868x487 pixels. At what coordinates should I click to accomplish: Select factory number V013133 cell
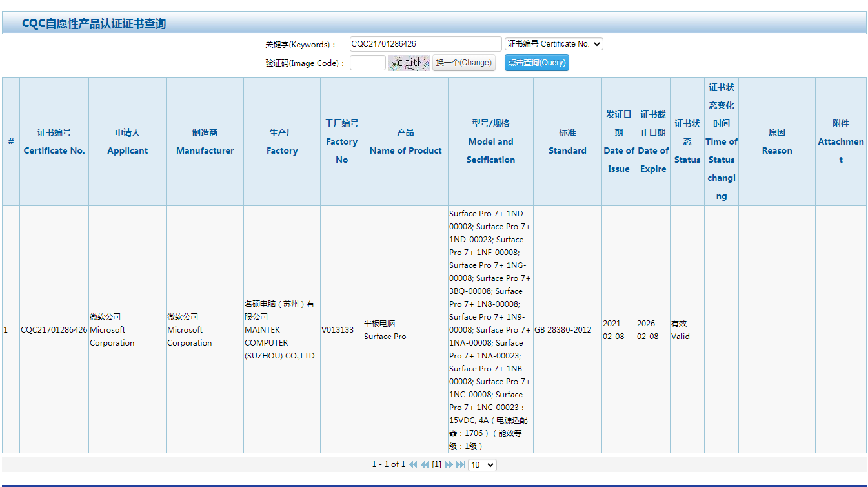coord(341,329)
